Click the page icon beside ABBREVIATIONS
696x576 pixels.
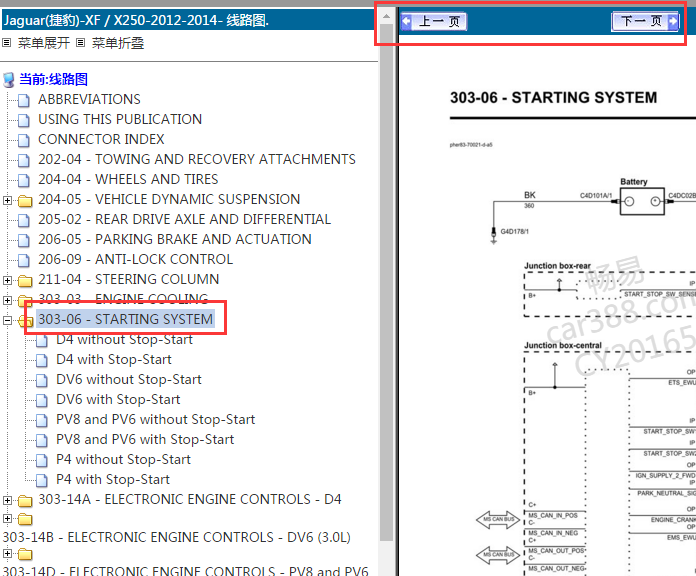click(24, 100)
